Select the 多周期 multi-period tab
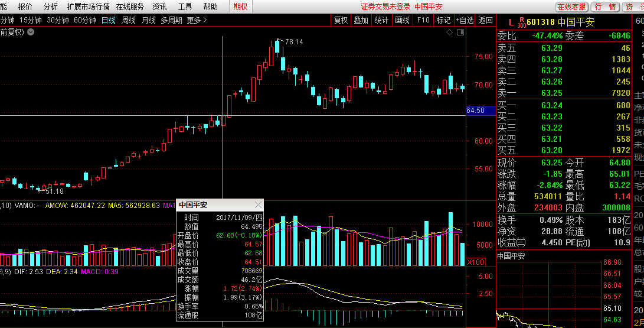The width and height of the screenshot is (644, 328). [x=171, y=20]
